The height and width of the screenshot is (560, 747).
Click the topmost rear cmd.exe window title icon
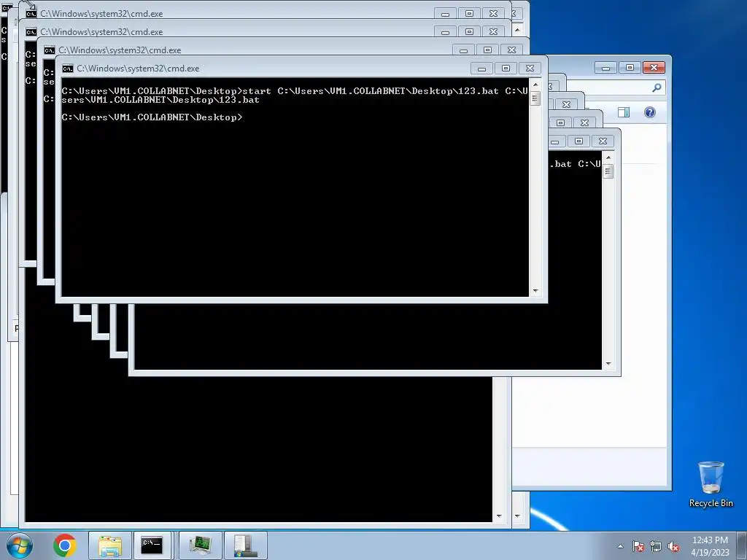[31, 14]
